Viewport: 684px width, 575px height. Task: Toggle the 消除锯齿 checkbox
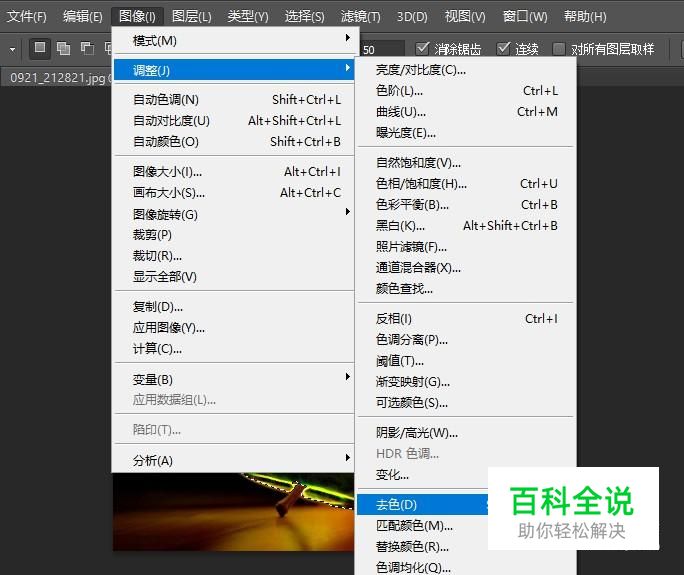tap(422, 48)
